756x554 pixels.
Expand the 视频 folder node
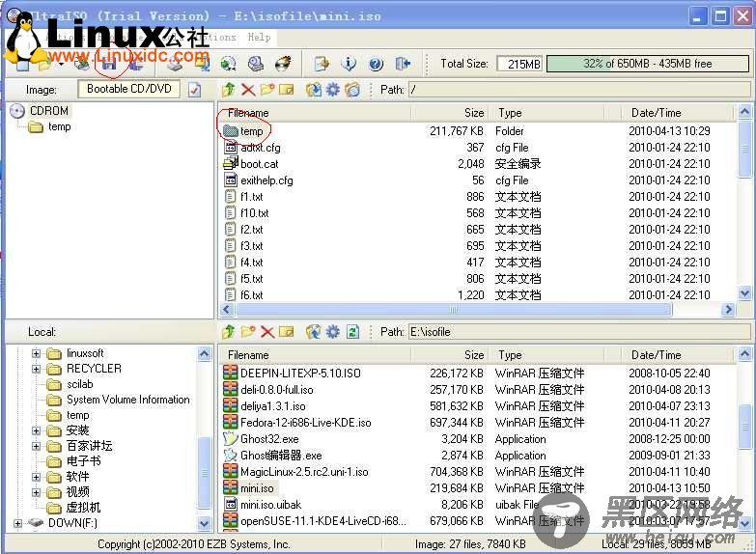click(x=36, y=492)
